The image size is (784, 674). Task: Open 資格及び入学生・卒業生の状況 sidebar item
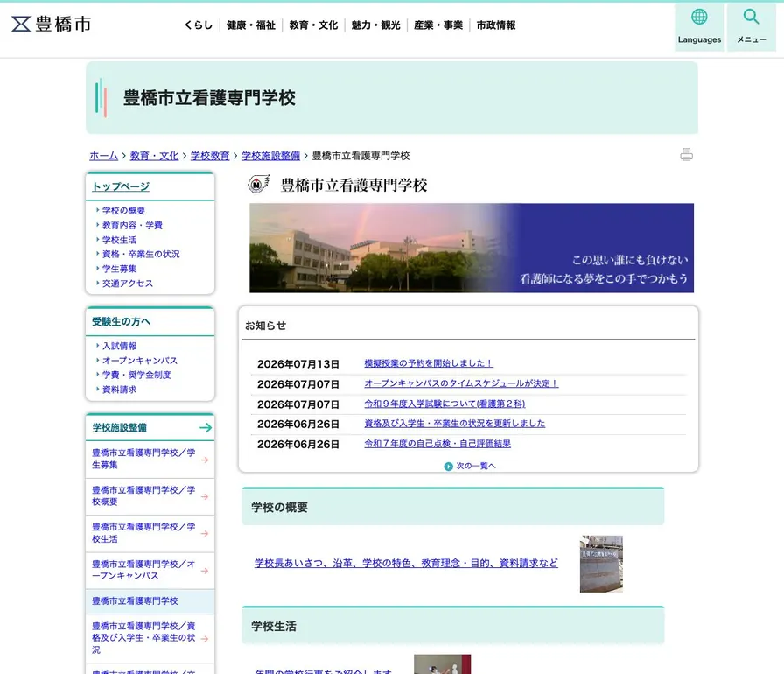(x=150, y=638)
